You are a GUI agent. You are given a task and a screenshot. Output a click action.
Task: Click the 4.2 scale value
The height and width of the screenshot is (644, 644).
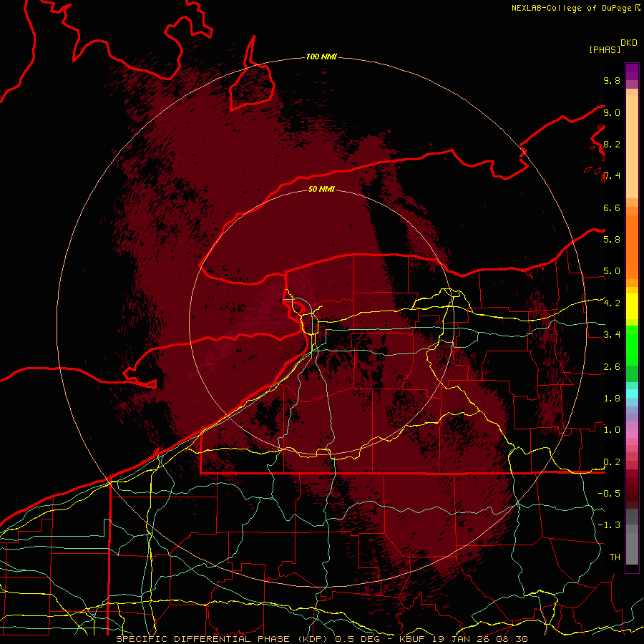pyautogui.click(x=612, y=303)
